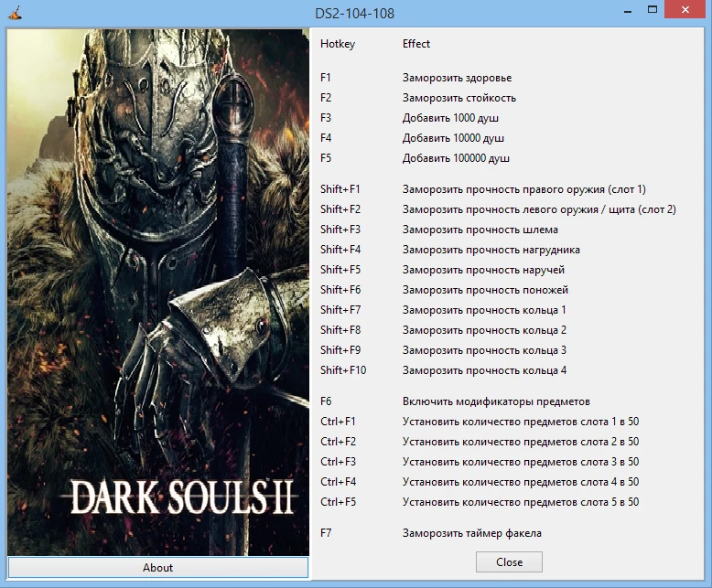
Task: Click the F1 hotkey label
Action: [x=326, y=78]
